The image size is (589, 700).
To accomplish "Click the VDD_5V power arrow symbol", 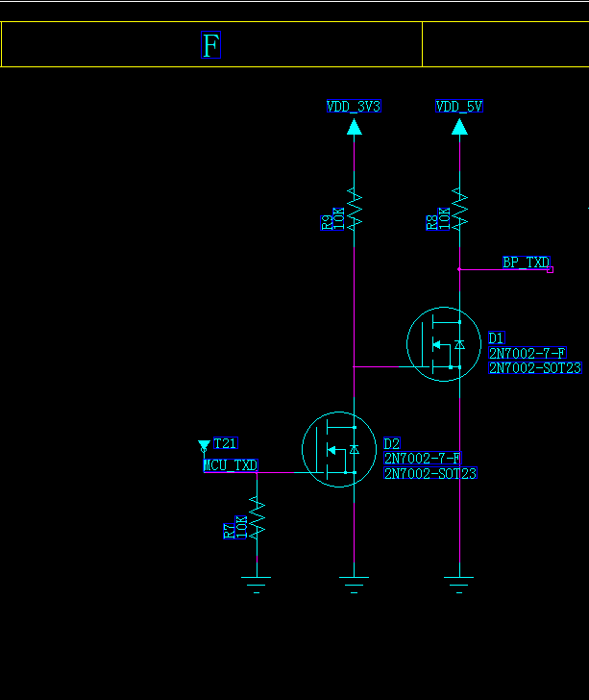I will (x=459, y=127).
